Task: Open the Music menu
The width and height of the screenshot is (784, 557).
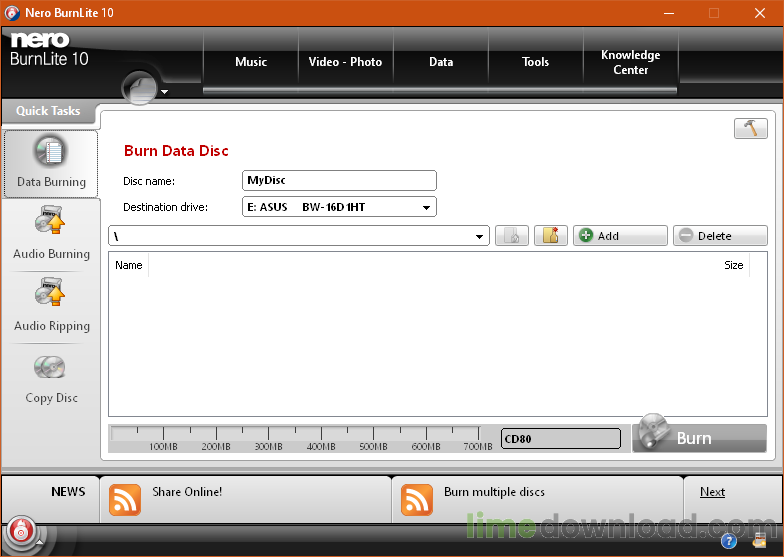Action: pyautogui.click(x=251, y=62)
